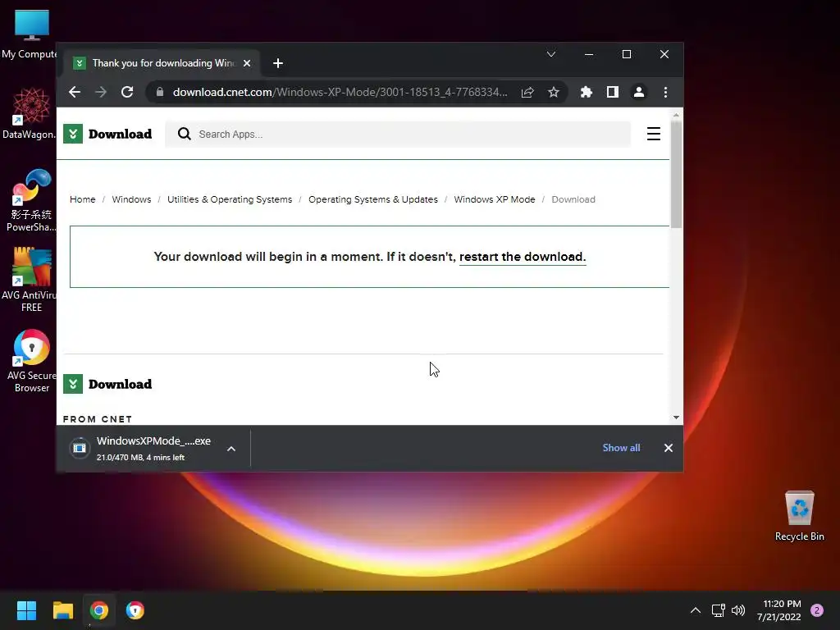Open the Windows breadcrumb link
This screenshot has height=630, width=840.
pos(131,199)
